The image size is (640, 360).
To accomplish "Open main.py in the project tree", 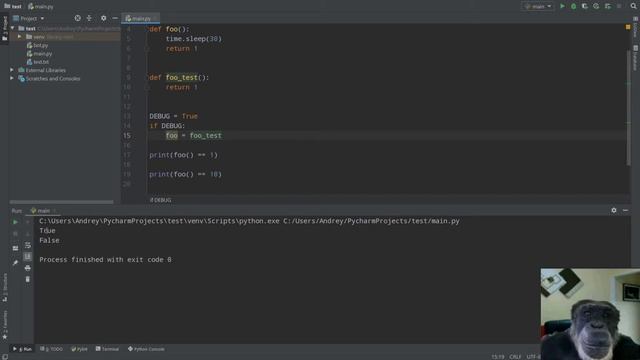I will coord(40,53).
